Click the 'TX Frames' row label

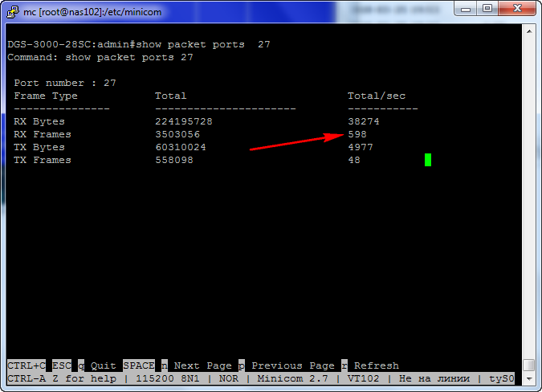tap(43, 160)
